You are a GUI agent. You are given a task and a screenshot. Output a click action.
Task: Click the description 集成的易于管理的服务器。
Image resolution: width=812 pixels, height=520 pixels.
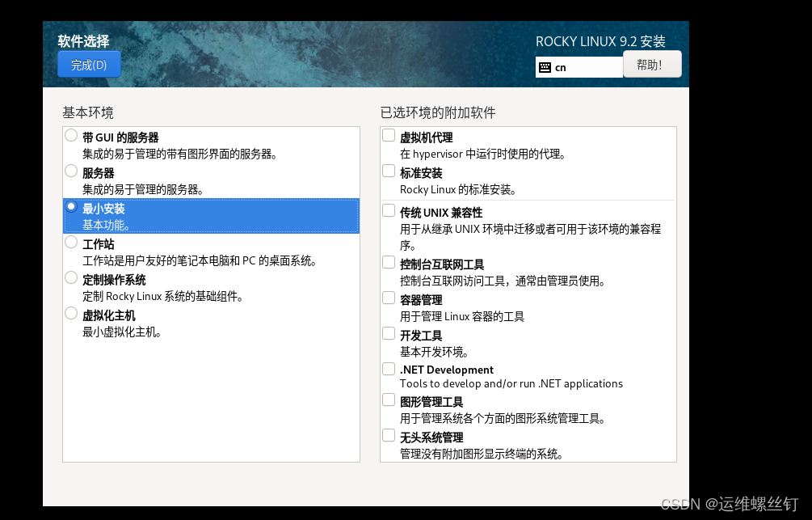click(x=142, y=190)
